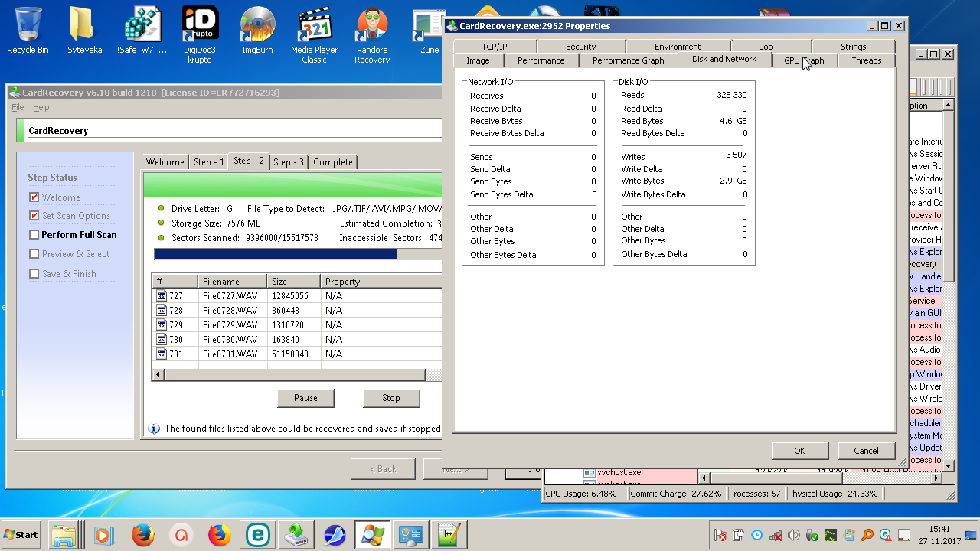
Task: Click the size value 51150848
Action: coord(290,354)
